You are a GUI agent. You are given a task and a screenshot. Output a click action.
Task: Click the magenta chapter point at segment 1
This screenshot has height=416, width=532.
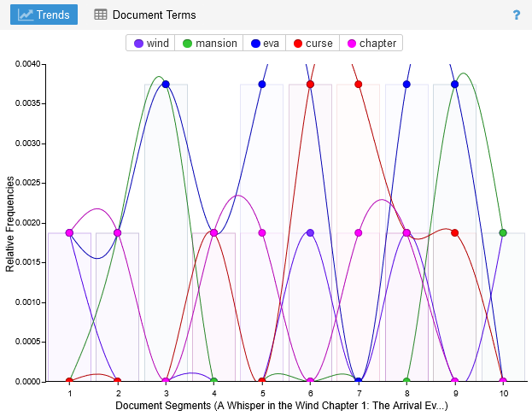click(69, 232)
